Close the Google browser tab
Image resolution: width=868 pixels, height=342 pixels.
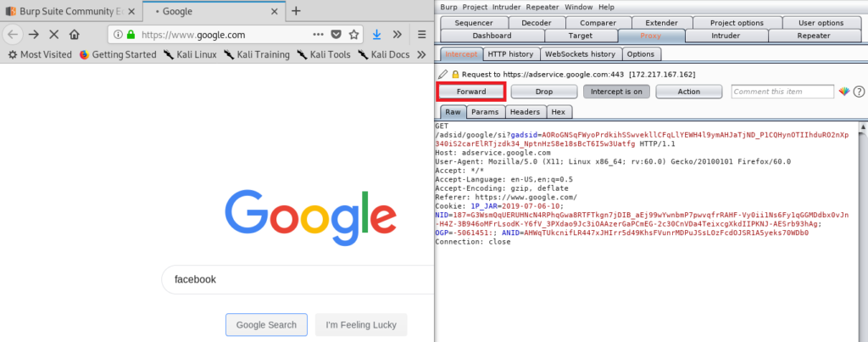click(x=275, y=11)
